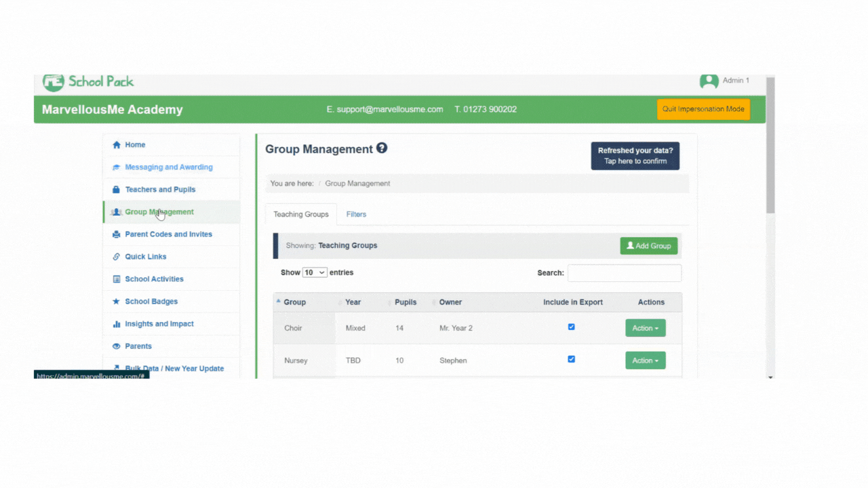Open the Group Management help question icon
The width and height of the screenshot is (868, 488).
point(382,148)
